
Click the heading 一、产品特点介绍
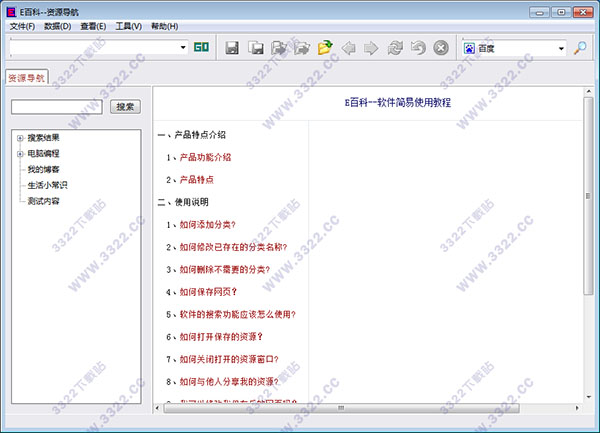pyautogui.click(x=192, y=135)
